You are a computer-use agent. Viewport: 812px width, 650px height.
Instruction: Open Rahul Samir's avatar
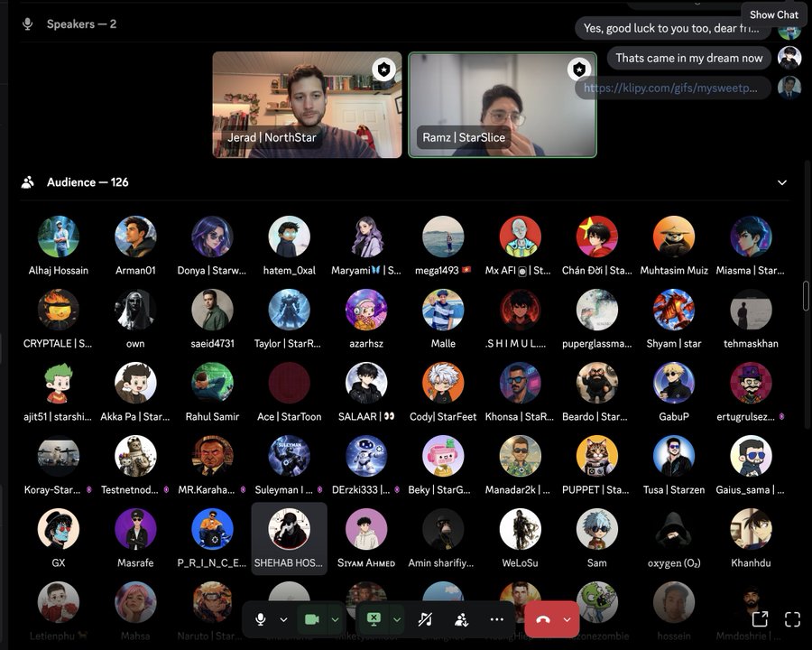pyautogui.click(x=212, y=383)
